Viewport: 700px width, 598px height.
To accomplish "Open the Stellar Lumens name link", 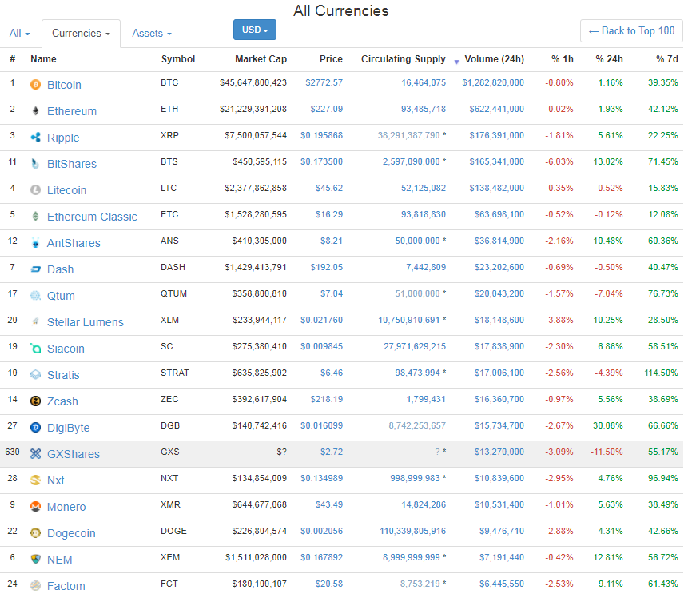I will pos(86,322).
